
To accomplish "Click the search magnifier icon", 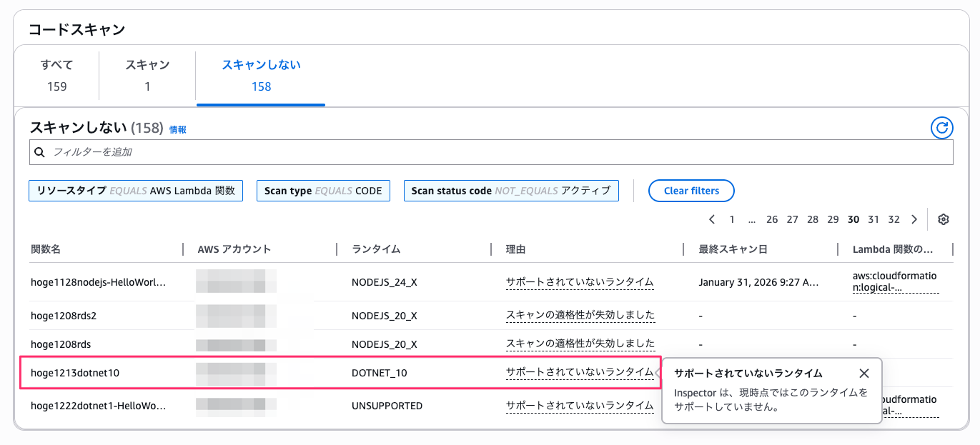I will tap(40, 152).
